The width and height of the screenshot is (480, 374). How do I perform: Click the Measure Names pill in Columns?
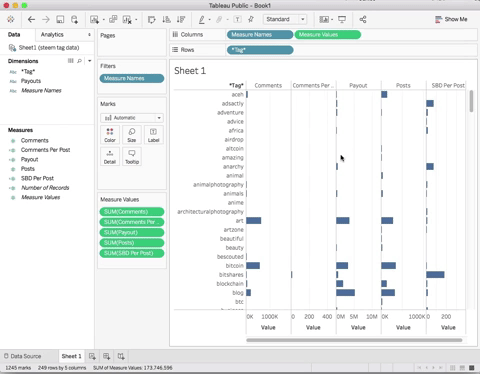[x=260, y=35]
